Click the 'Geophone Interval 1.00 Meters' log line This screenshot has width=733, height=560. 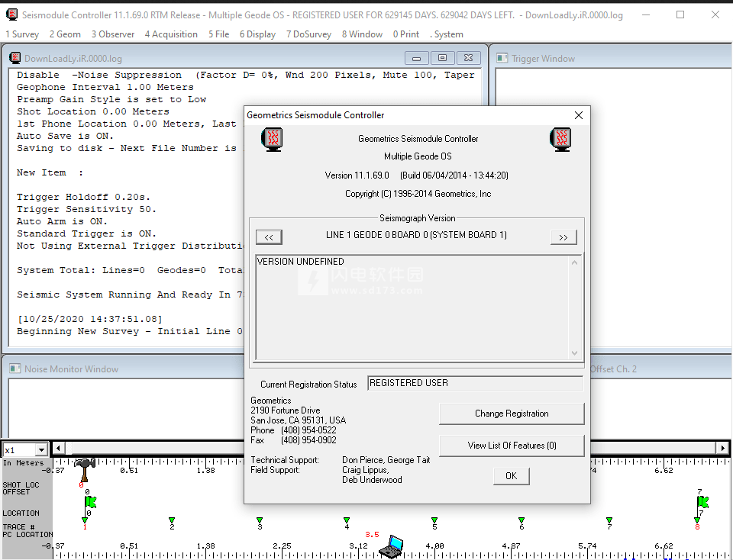point(105,87)
